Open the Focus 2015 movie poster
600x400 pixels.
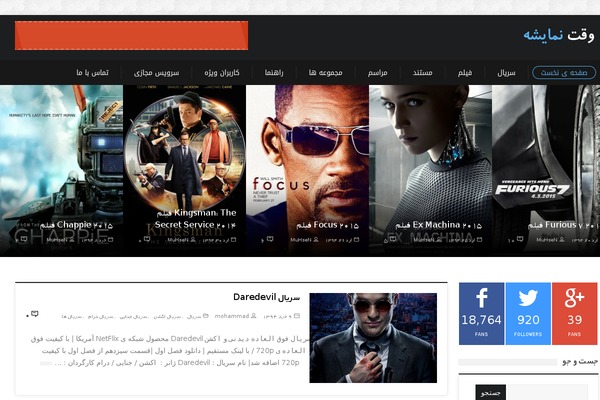coord(307,170)
